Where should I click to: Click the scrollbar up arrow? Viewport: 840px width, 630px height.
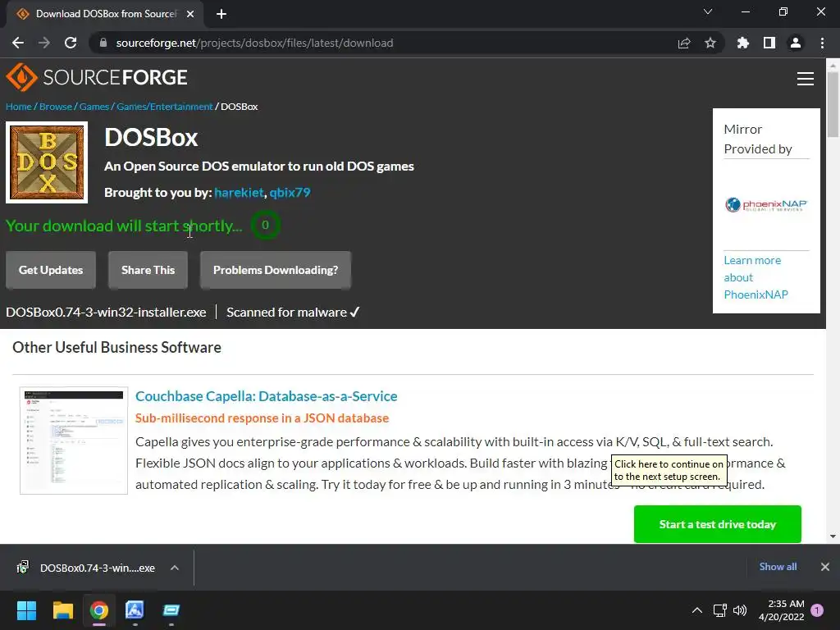[x=833, y=66]
